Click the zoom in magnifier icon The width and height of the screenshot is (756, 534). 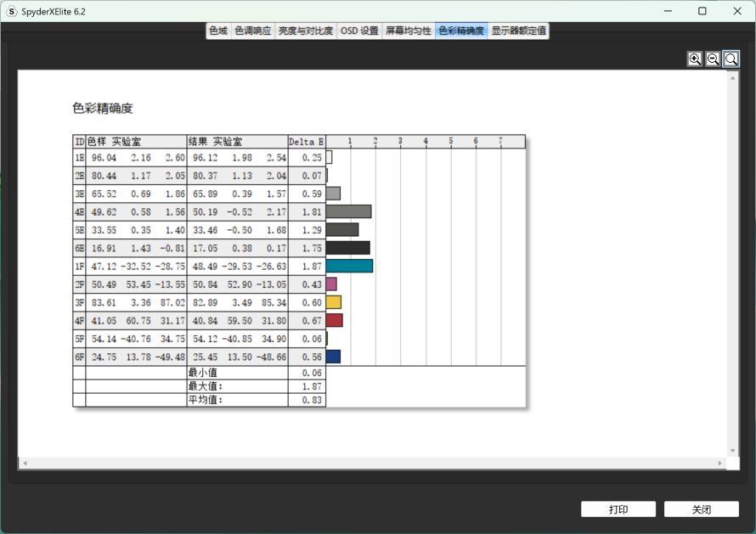click(695, 59)
